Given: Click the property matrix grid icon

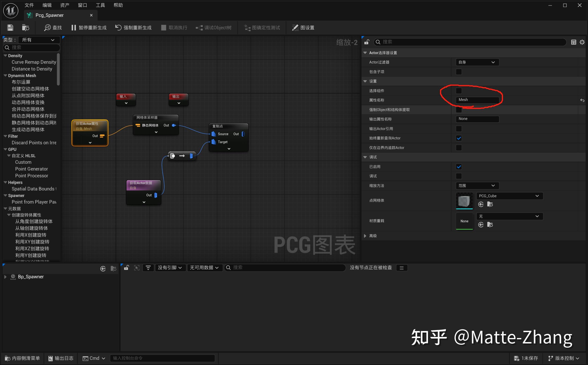Looking at the screenshot, I should (573, 42).
